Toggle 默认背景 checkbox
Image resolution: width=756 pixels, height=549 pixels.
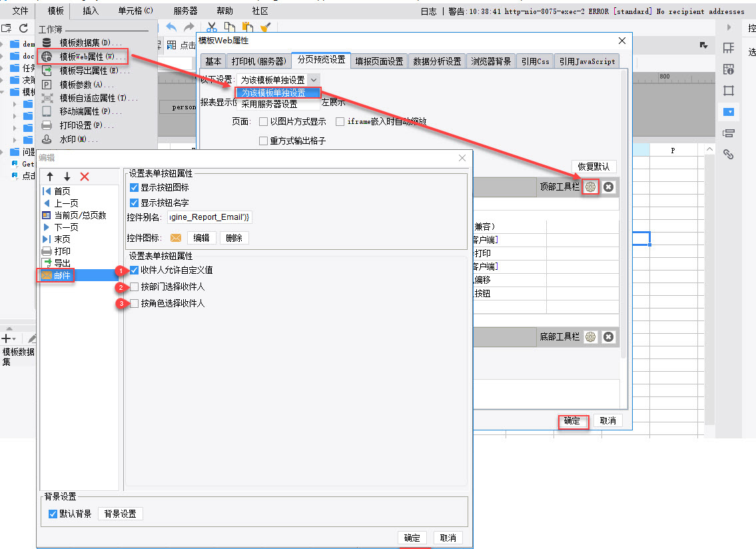pos(53,514)
